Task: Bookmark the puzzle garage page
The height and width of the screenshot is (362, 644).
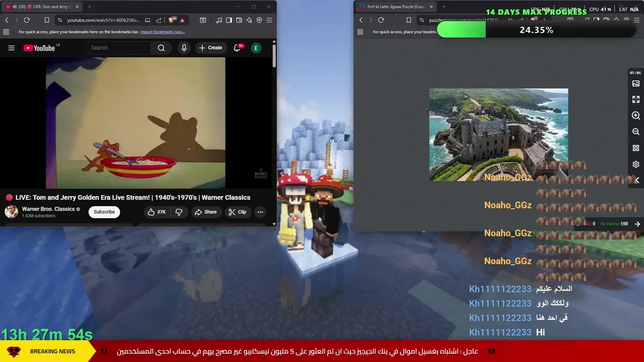Action: click(409, 20)
